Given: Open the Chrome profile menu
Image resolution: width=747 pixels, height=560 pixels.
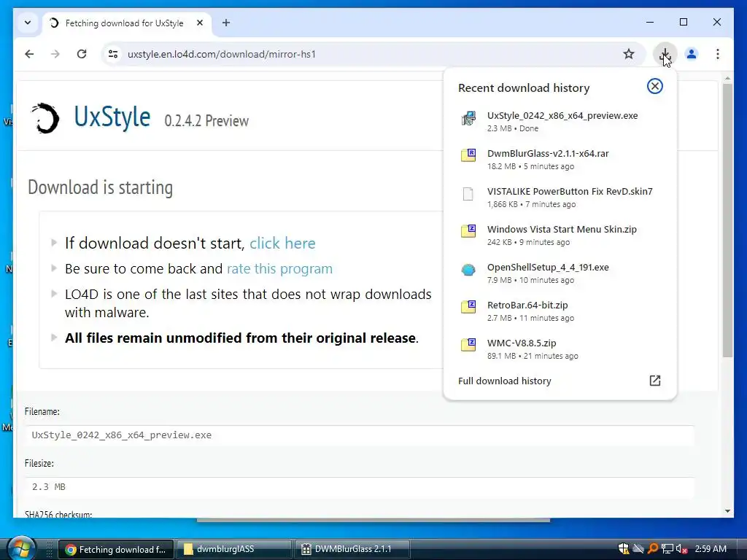Looking at the screenshot, I should [x=692, y=54].
